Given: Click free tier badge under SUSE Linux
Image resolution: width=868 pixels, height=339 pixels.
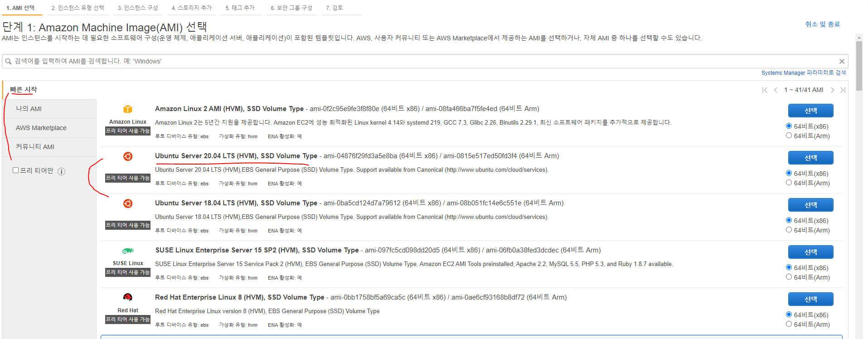Looking at the screenshot, I should 128,272.
